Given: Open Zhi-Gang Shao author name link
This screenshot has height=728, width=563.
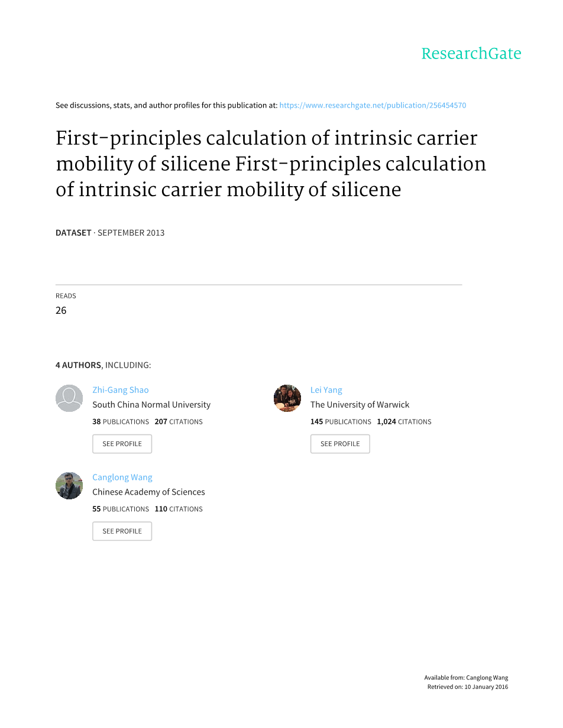Looking at the screenshot, I should [x=121, y=390].
